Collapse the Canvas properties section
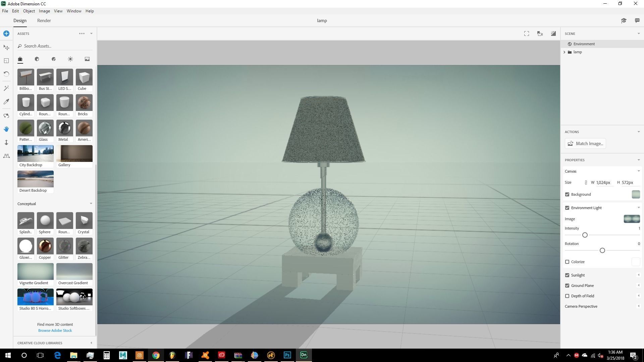This screenshot has height=362, width=644. point(639,171)
